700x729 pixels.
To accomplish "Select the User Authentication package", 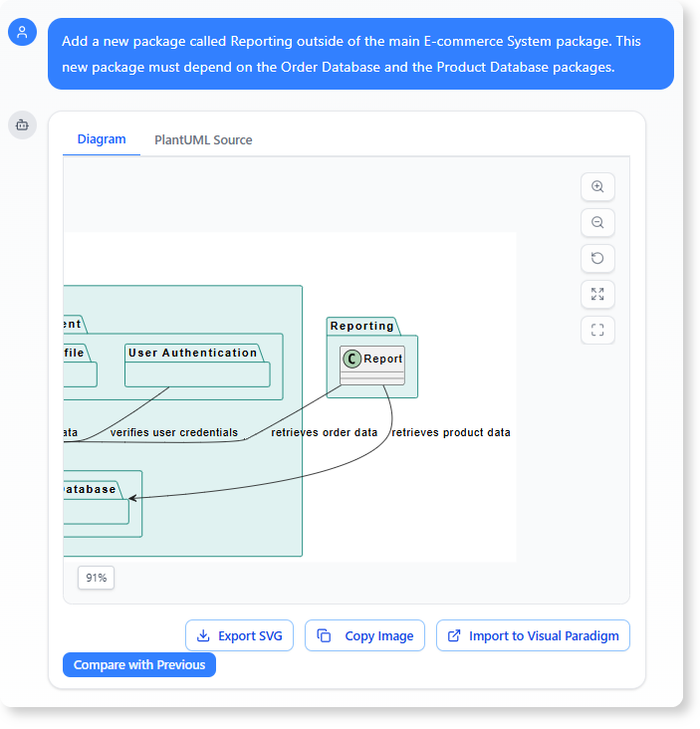I will [x=193, y=353].
